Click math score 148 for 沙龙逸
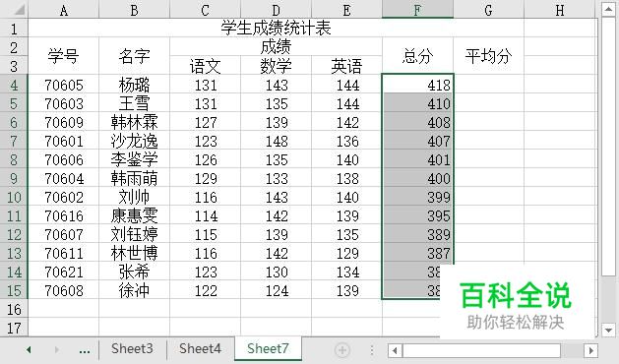Screen dimensions: 619x364 tap(276, 141)
